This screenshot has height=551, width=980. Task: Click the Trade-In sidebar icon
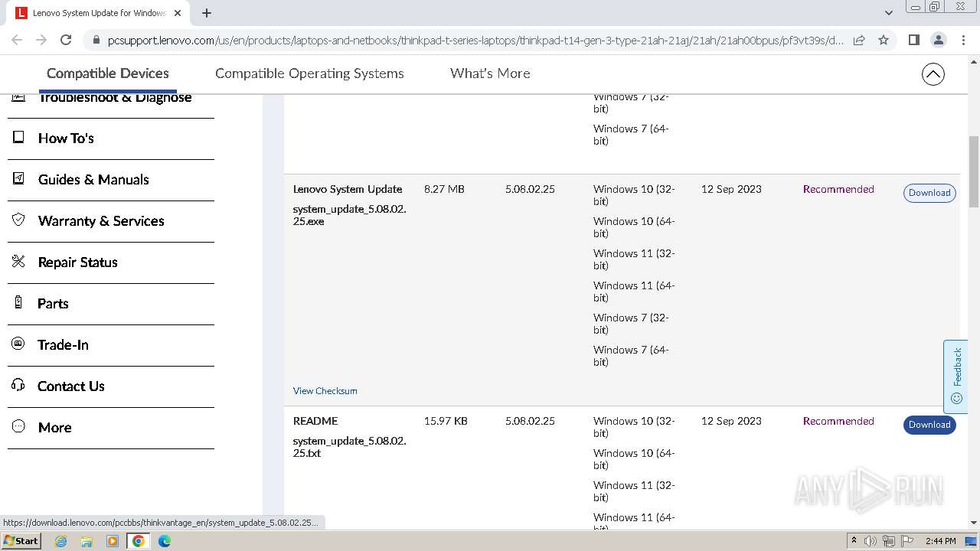click(18, 344)
